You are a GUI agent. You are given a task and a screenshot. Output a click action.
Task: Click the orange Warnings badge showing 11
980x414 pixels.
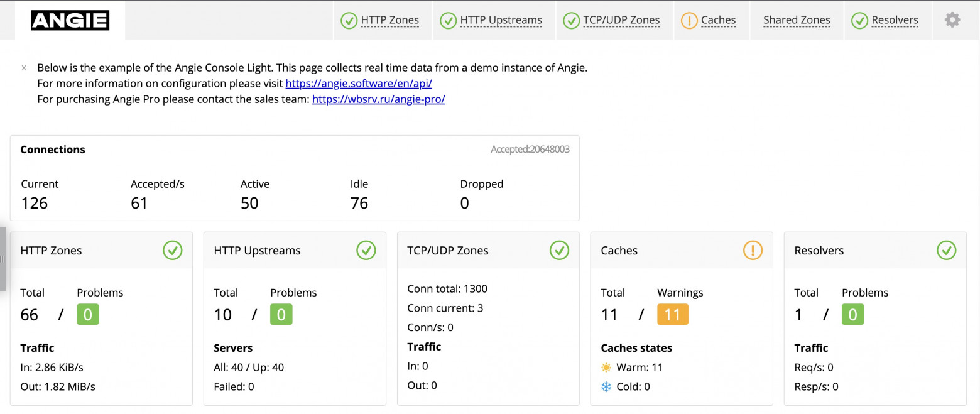(x=672, y=314)
